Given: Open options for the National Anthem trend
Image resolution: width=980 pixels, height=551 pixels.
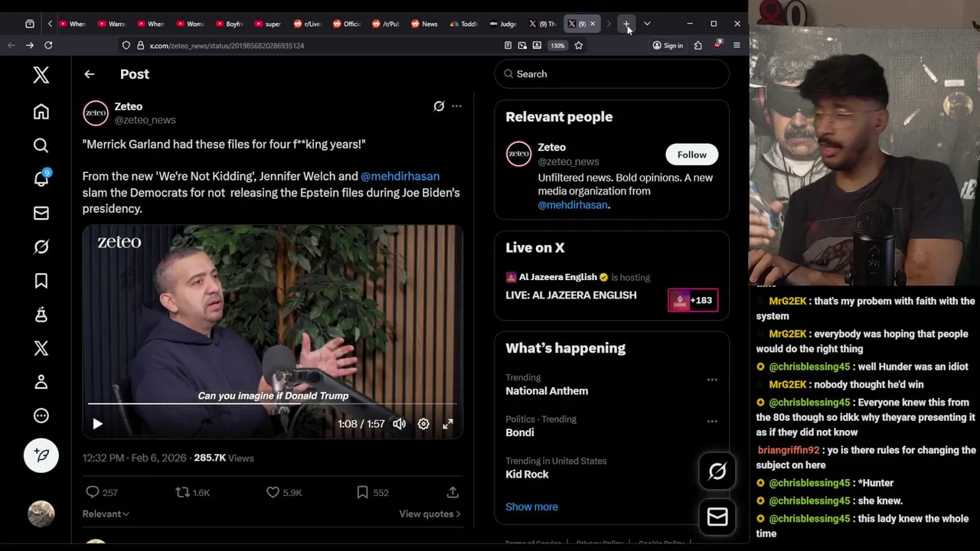Looking at the screenshot, I should pos(712,380).
